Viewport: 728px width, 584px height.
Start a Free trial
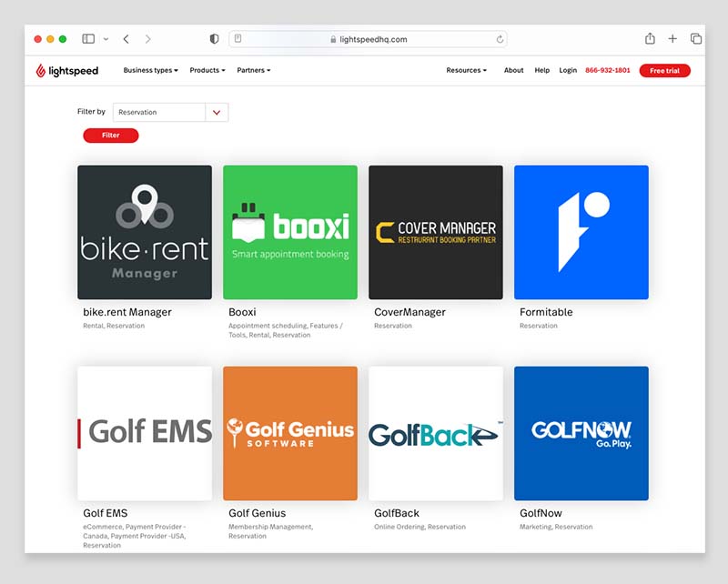664,70
